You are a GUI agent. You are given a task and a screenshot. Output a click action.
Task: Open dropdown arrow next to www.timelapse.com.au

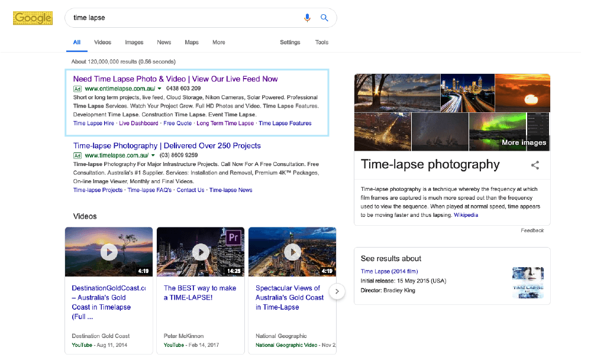coord(153,155)
